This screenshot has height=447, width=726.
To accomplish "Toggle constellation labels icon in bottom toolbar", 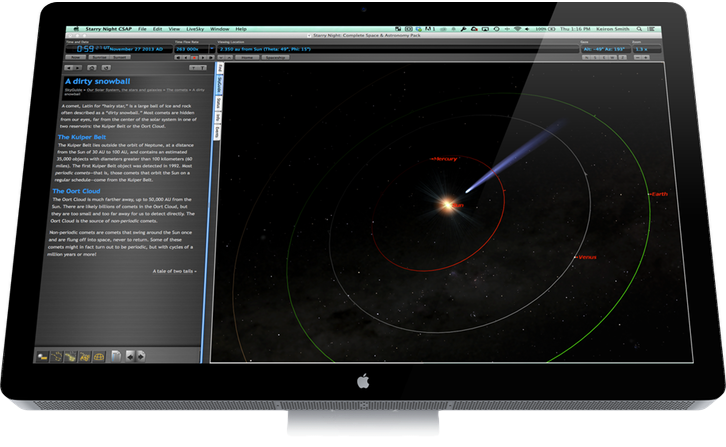I will 70,356.
